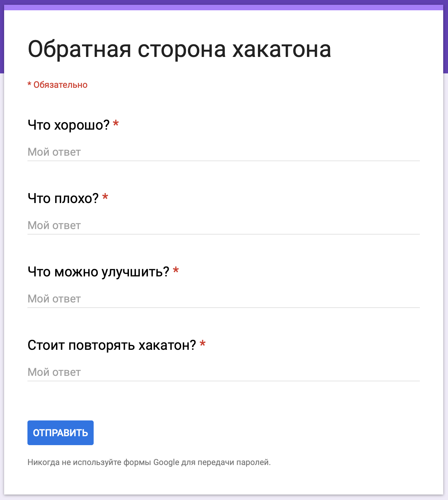
Task: Click the red asterisk beside "Что хорошо?"
Action: click(x=116, y=124)
